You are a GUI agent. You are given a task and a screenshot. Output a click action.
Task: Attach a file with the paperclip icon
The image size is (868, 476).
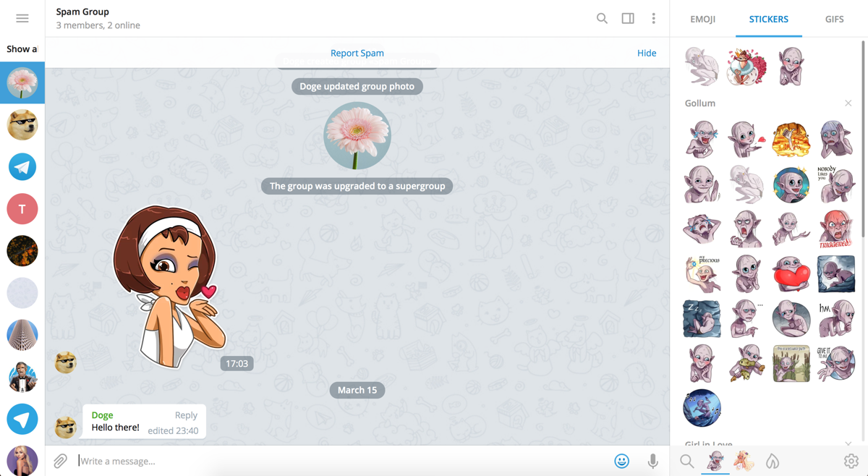click(x=60, y=461)
